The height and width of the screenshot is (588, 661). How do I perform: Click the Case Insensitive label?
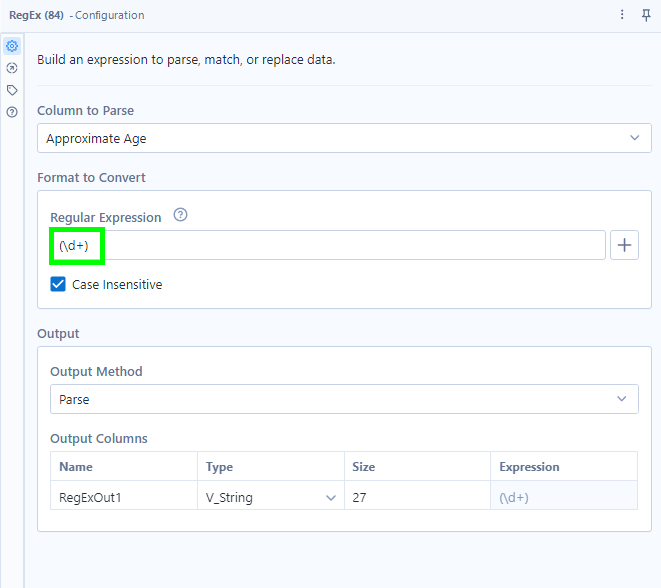[117, 285]
